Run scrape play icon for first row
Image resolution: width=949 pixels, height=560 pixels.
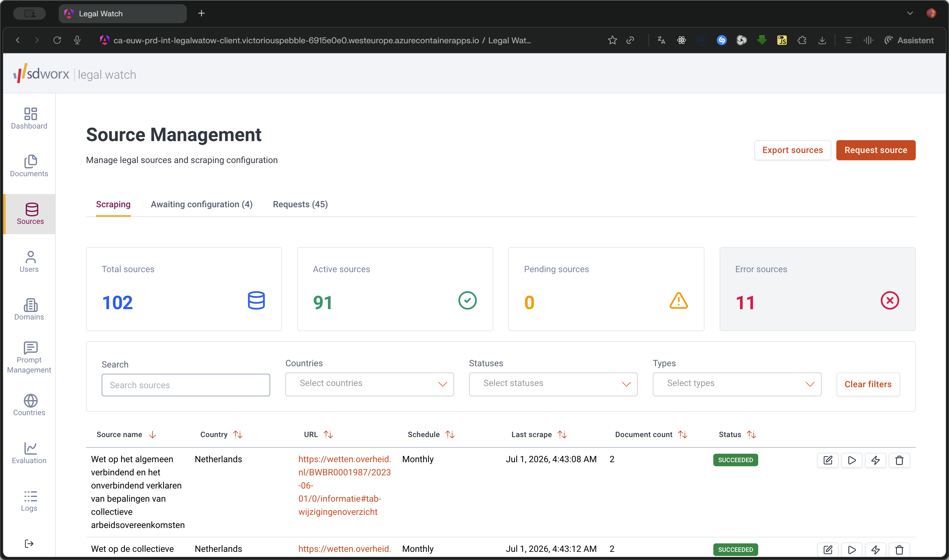[x=852, y=460]
